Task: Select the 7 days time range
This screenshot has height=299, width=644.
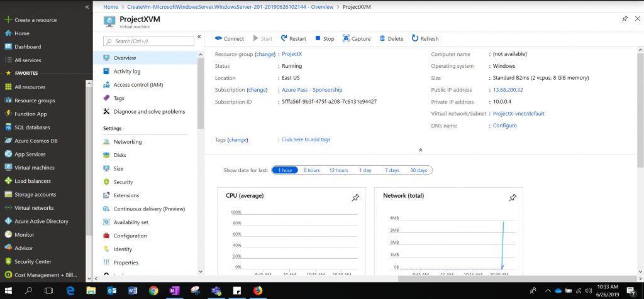Action: tap(392, 170)
